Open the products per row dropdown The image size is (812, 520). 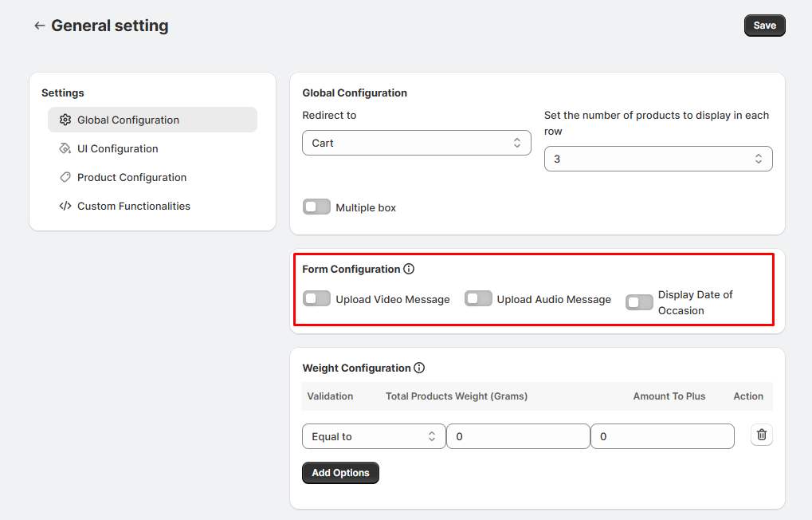(657, 160)
